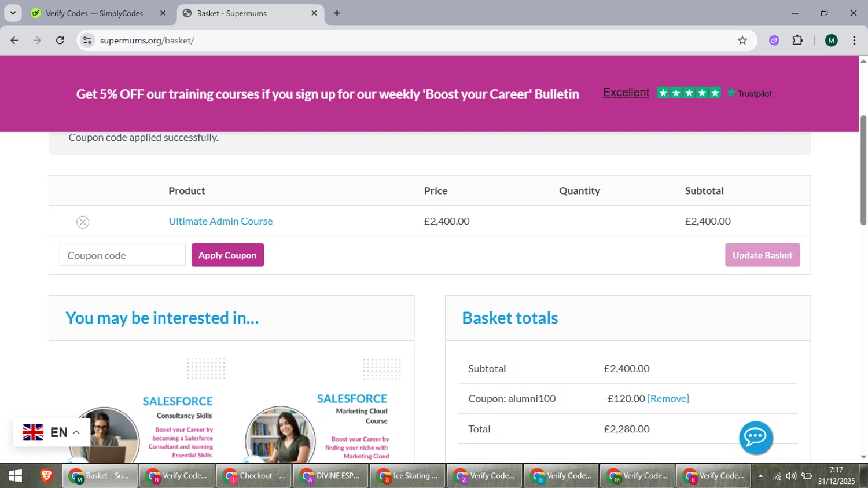Open the Ice Skating taskbar window
The width and height of the screenshot is (868, 488).
(407, 476)
